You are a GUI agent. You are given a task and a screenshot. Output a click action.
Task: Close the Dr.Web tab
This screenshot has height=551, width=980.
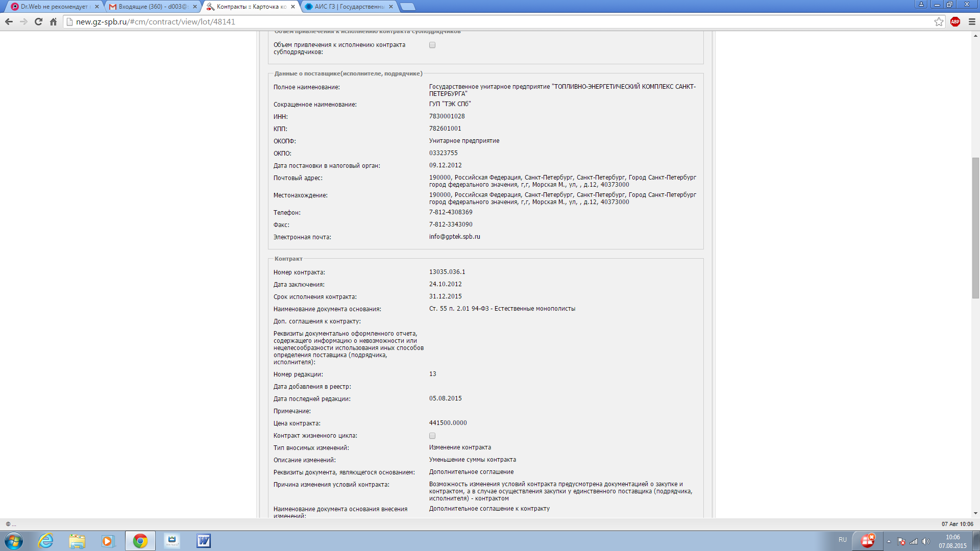click(x=97, y=7)
